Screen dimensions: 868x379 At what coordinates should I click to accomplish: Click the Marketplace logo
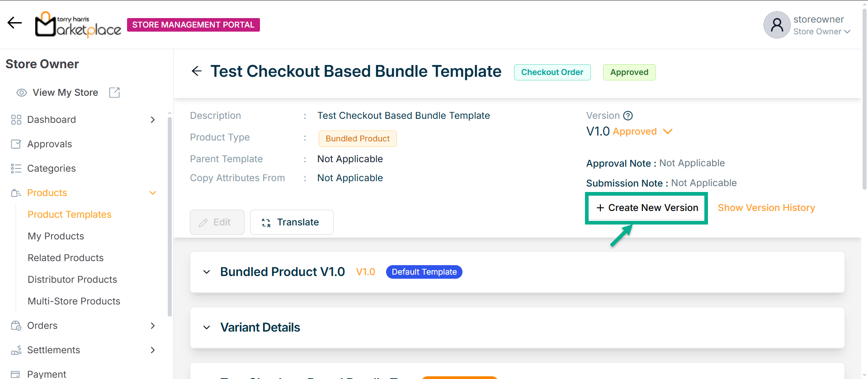click(x=78, y=25)
